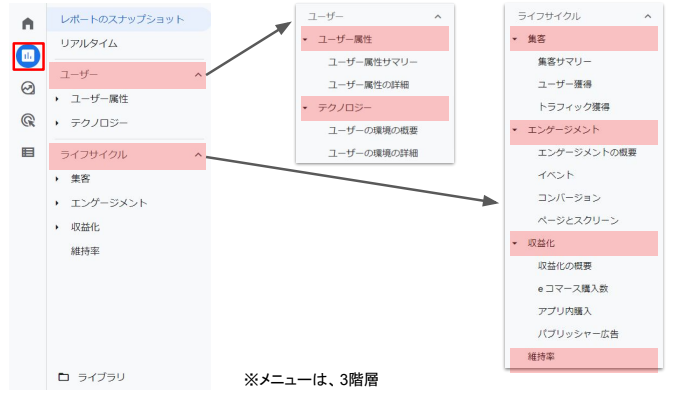The height and width of the screenshot is (397, 676).
Task: Collapse the expanded 集客 group
Action: [x=584, y=39]
